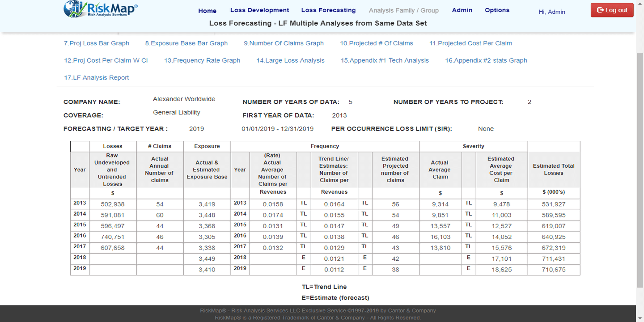Click the 2016 raw losses 740,751

click(113, 237)
